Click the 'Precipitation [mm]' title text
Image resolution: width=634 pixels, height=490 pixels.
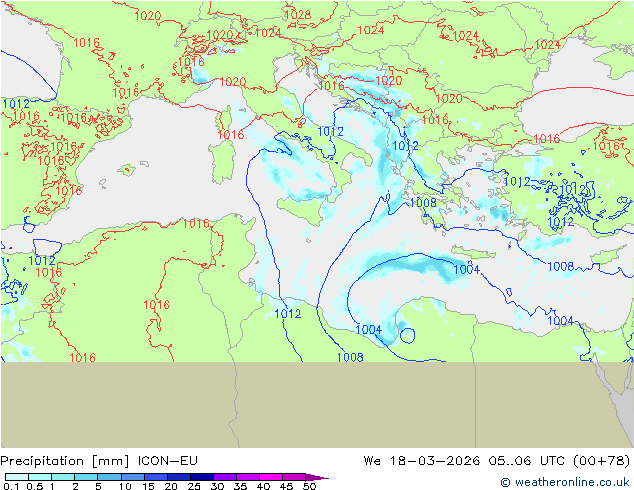point(65,461)
